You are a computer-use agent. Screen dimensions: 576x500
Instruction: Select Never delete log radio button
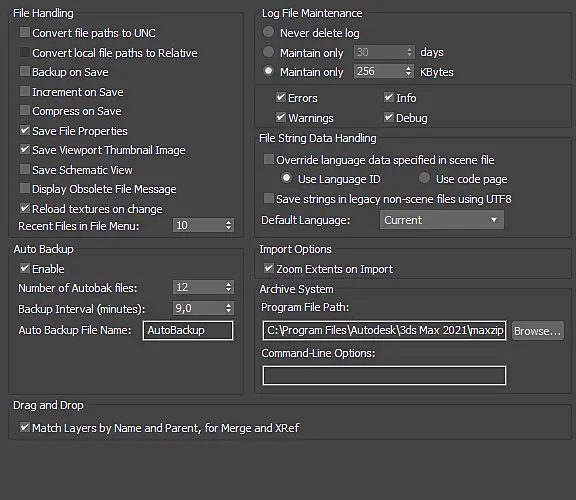[x=269, y=32]
